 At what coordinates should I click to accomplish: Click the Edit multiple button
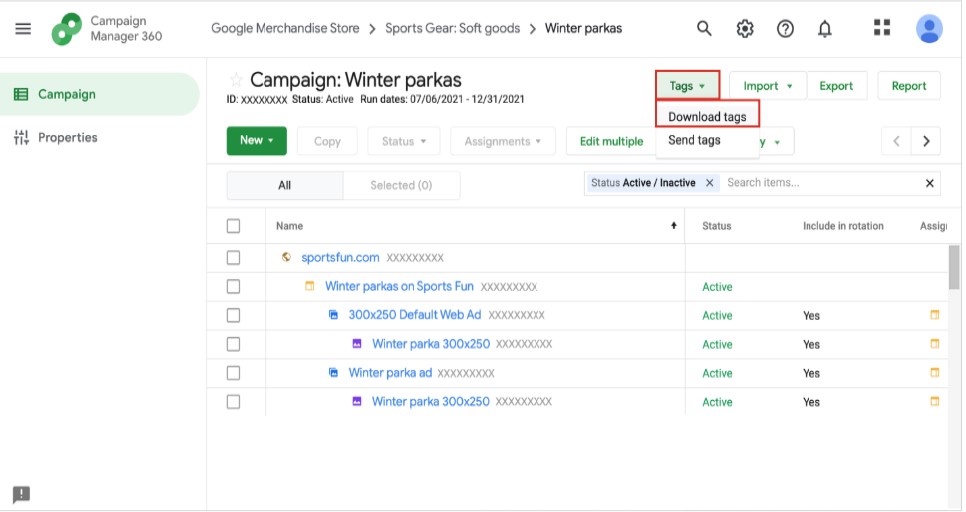(x=611, y=141)
